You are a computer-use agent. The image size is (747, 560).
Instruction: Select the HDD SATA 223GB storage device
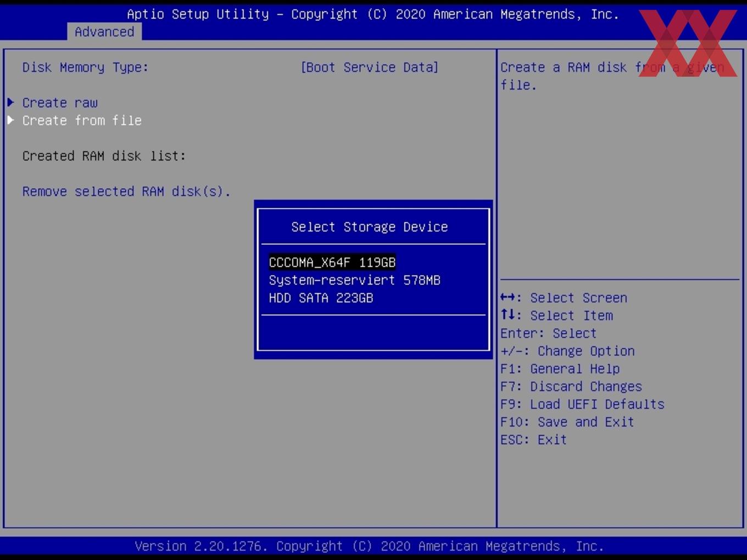pyautogui.click(x=321, y=298)
